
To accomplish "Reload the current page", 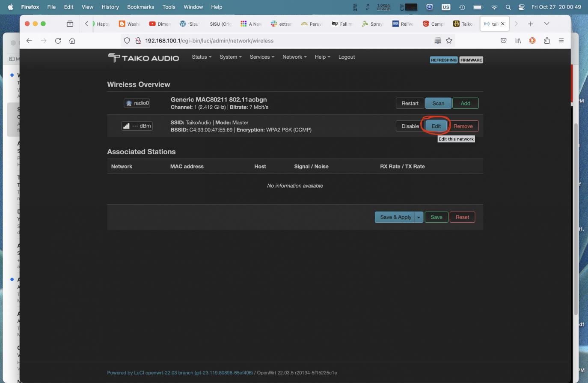I will [58, 41].
